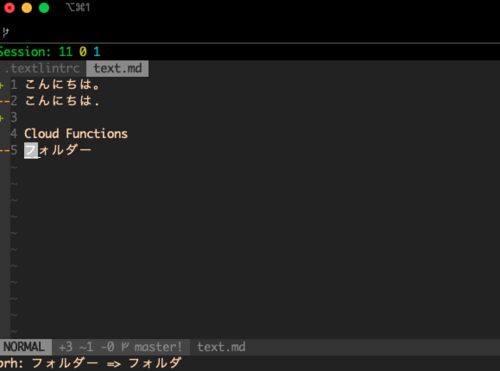
Task: Click the textlint message フォルダー => フォルダ
Action: pyautogui.click(x=107, y=363)
